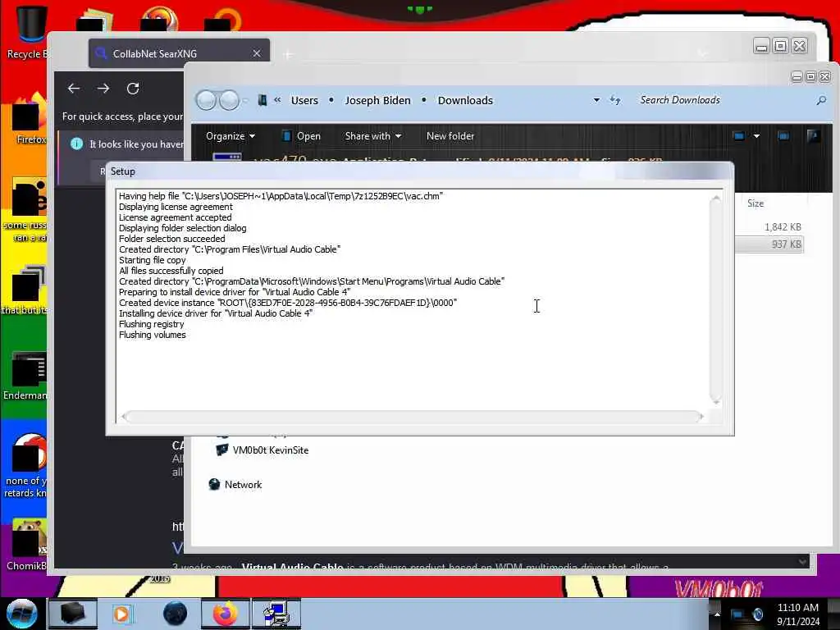Expand the breadcrumb overflow chevron
This screenshot has height=630, width=840.
[x=277, y=99]
